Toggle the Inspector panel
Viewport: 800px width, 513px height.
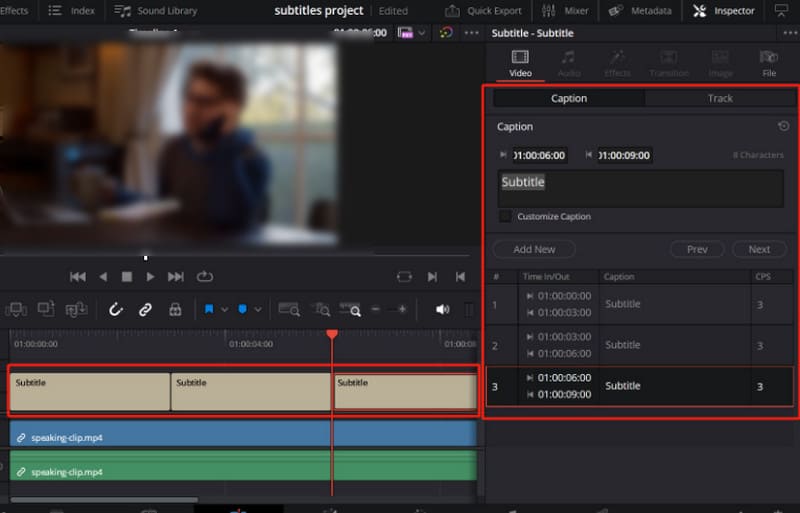724,11
